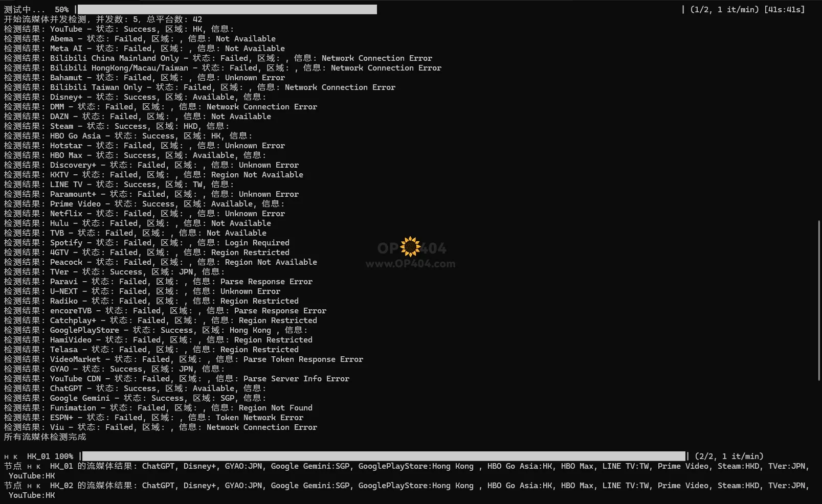Click the (1/2, 1 it/min) [41s:41s] counter

click(747, 10)
